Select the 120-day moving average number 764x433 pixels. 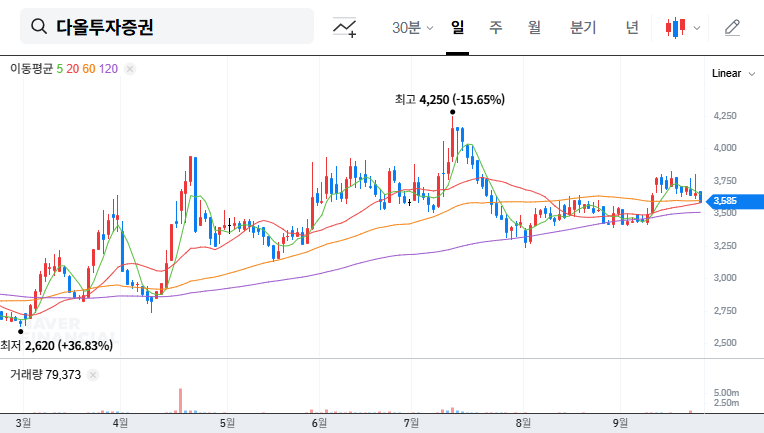click(x=108, y=69)
